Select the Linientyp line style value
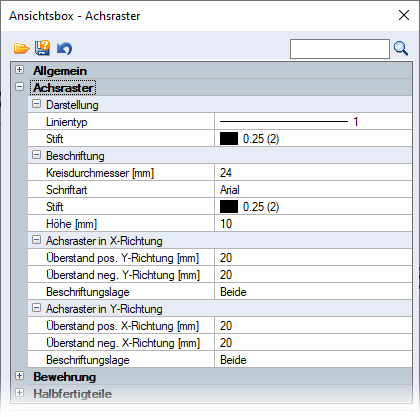The image size is (420, 417). [x=313, y=122]
